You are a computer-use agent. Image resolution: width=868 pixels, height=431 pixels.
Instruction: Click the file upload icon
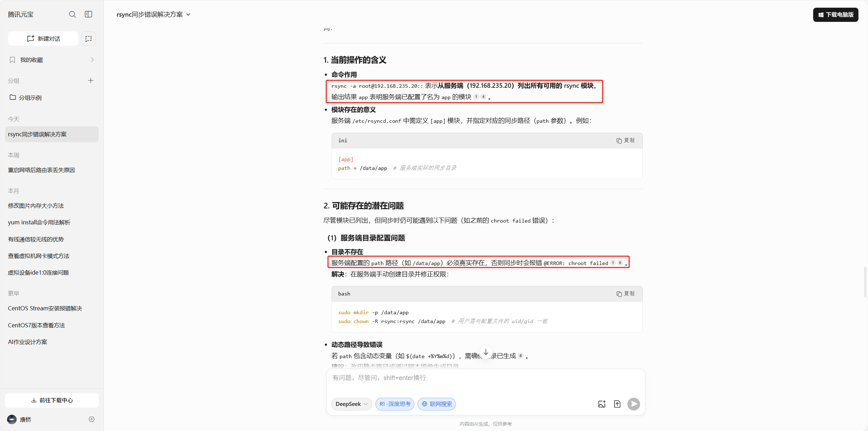pyautogui.click(x=617, y=404)
